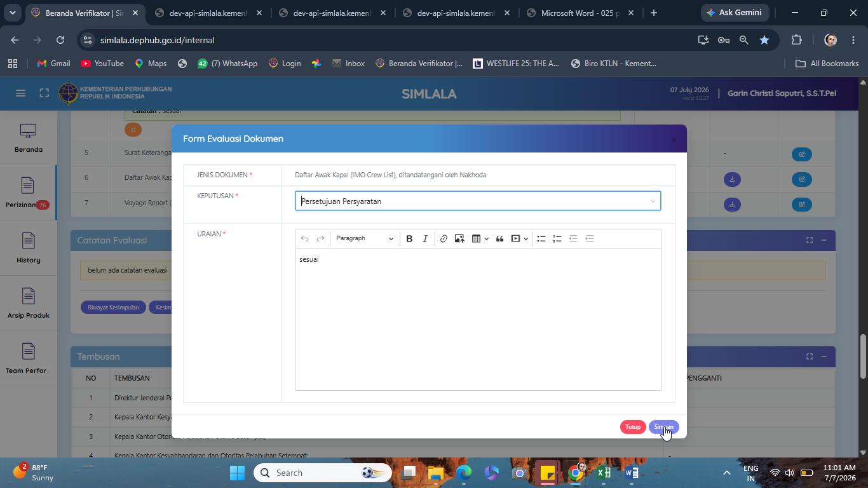This screenshot has height=488, width=868.
Task: Open the Keputusan dropdown
Action: point(478,201)
